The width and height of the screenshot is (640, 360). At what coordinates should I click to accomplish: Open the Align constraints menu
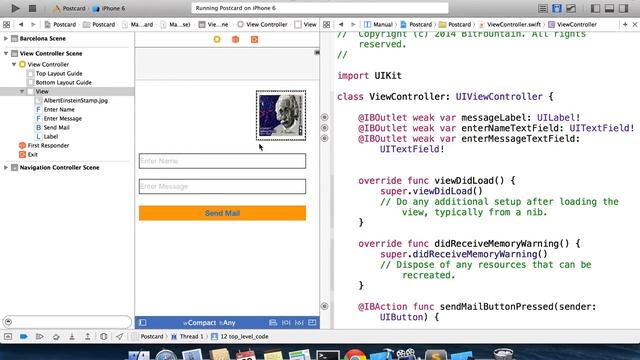273,322
